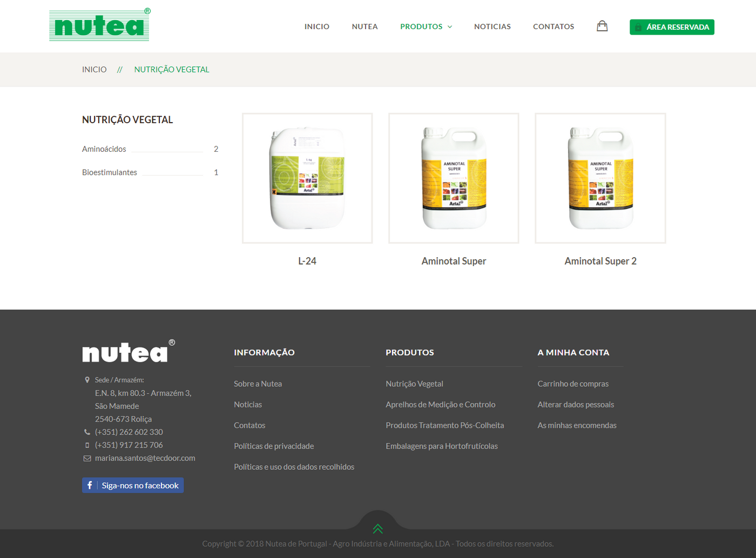Click the Aminotal Super product title
This screenshot has height=558, width=756.
[454, 261]
